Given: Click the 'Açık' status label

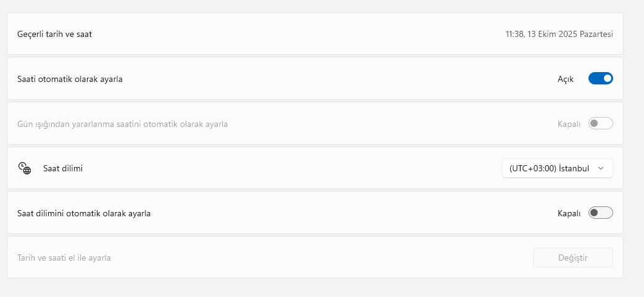Looking at the screenshot, I should [x=566, y=79].
